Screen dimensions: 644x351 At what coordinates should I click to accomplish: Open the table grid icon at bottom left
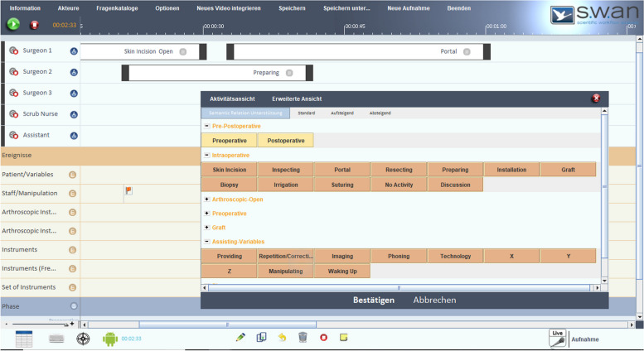(24, 338)
